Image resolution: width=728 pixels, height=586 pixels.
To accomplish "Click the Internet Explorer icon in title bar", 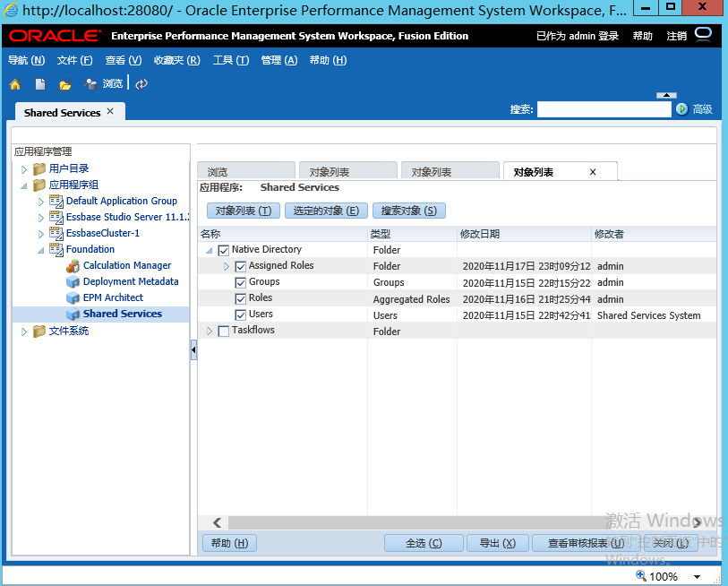I will pyautogui.click(x=11, y=10).
